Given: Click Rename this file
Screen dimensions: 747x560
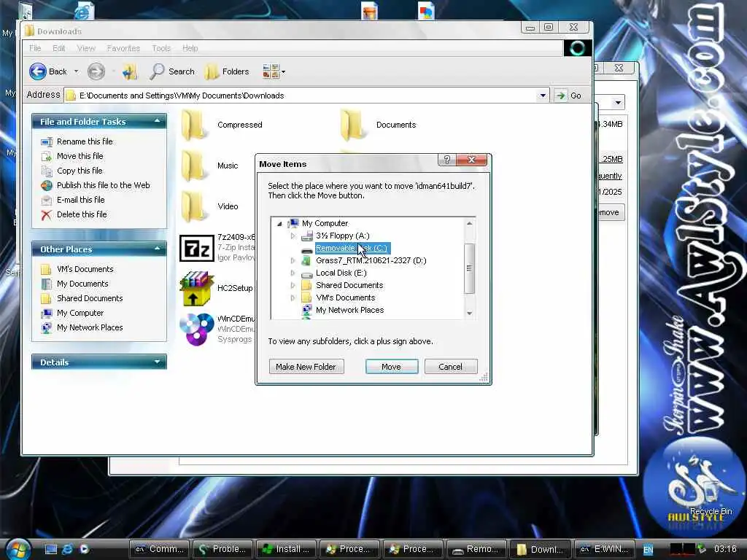Looking at the screenshot, I should click(85, 141).
